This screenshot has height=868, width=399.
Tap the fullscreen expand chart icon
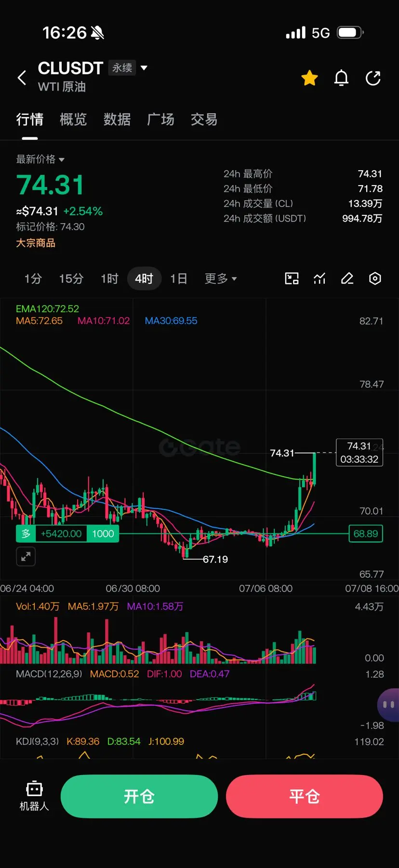coord(26,557)
